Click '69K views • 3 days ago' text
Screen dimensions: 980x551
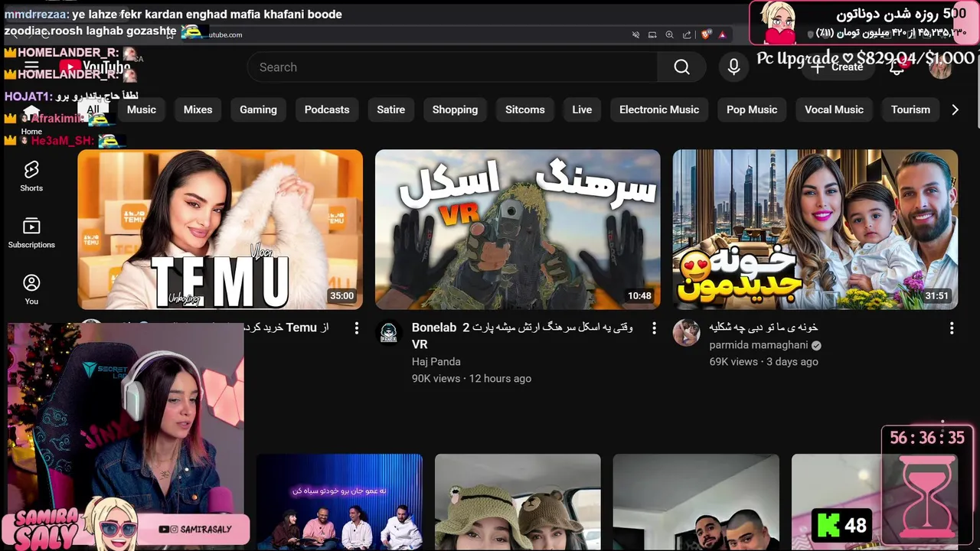(763, 361)
